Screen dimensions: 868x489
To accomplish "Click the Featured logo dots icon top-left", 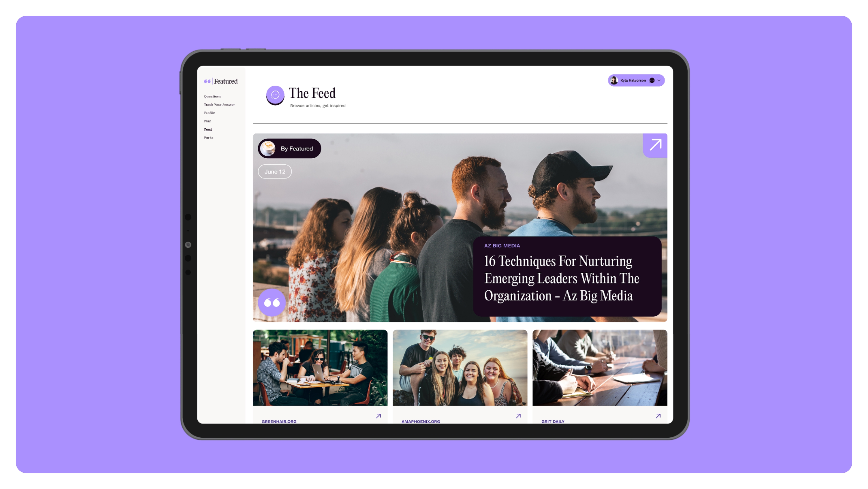I will [x=207, y=81].
